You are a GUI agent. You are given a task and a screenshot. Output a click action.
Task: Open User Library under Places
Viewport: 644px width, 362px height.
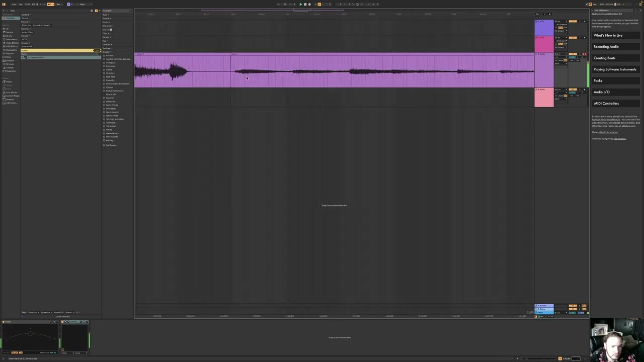click(x=11, y=93)
